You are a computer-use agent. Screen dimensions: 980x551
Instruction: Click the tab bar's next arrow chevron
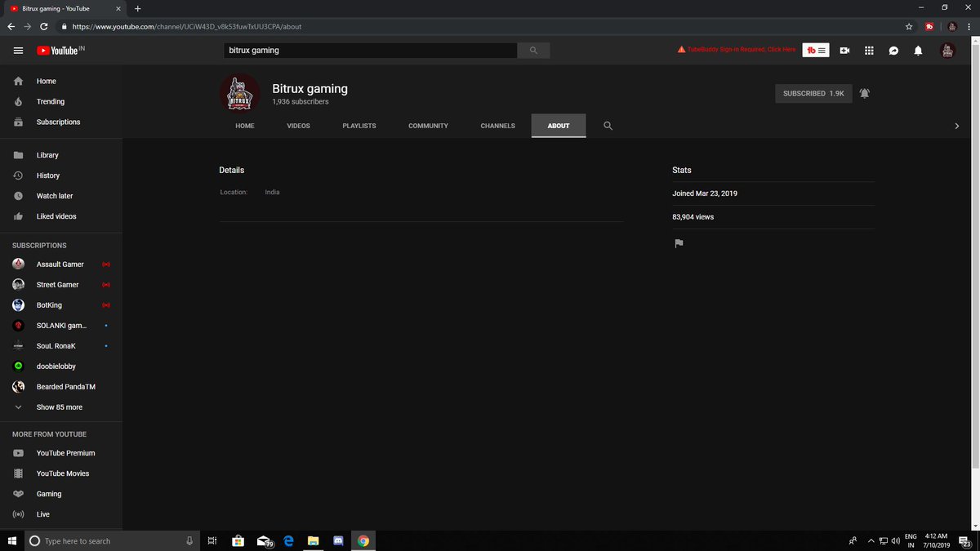957,126
